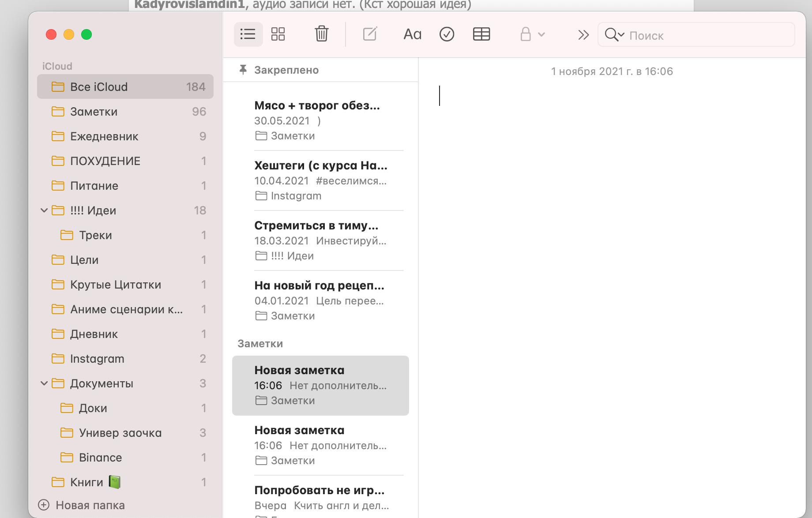Image resolution: width=812 pixels, height=518 pixels.
Task: Switch to gallery view
Action: tap(278, 34)
